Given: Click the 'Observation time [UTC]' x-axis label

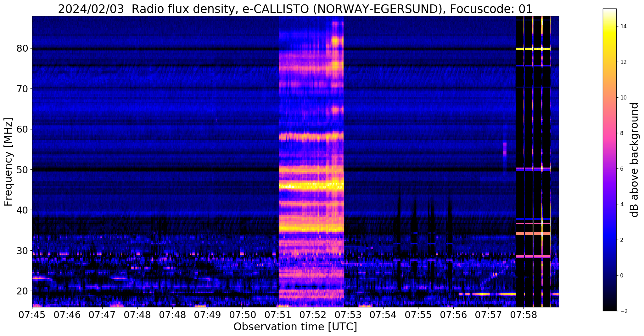Looking at the screenshot, I should click(x=295, y=327).
